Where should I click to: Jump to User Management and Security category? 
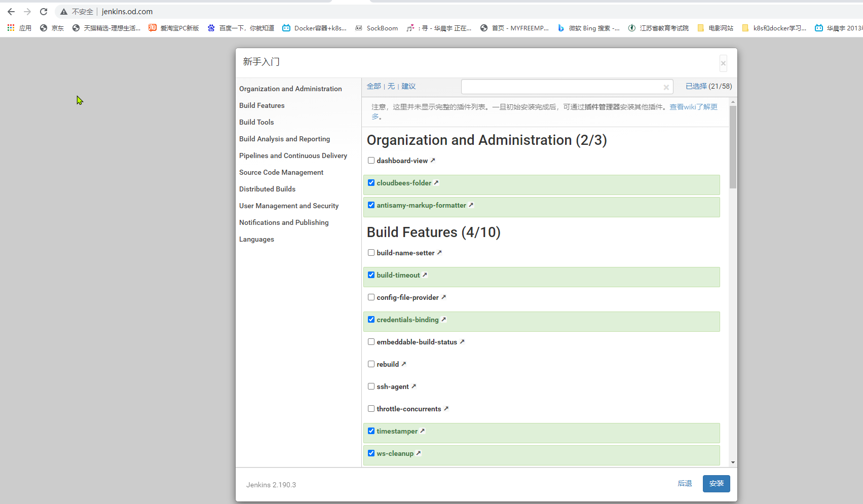(x=289, y=206)
